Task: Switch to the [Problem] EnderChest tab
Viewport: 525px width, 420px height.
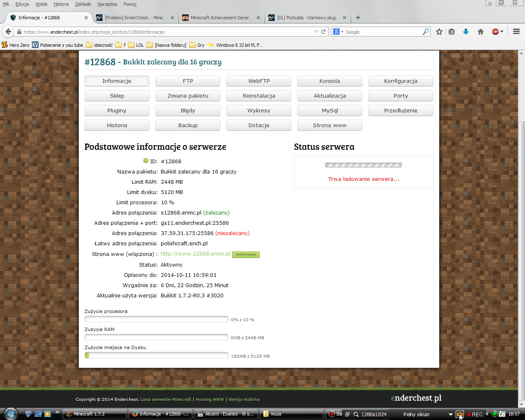Action: pos(135,18)
